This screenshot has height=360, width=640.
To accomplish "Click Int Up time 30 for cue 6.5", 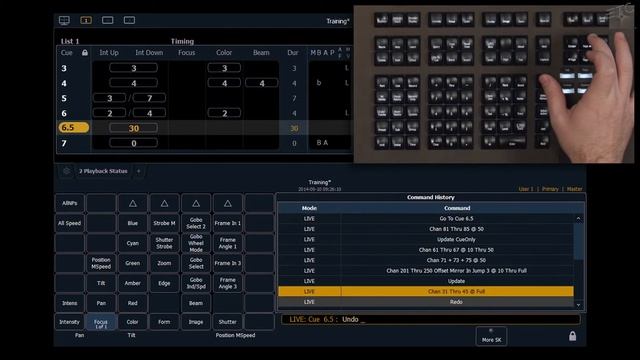I will click(133, 128).
